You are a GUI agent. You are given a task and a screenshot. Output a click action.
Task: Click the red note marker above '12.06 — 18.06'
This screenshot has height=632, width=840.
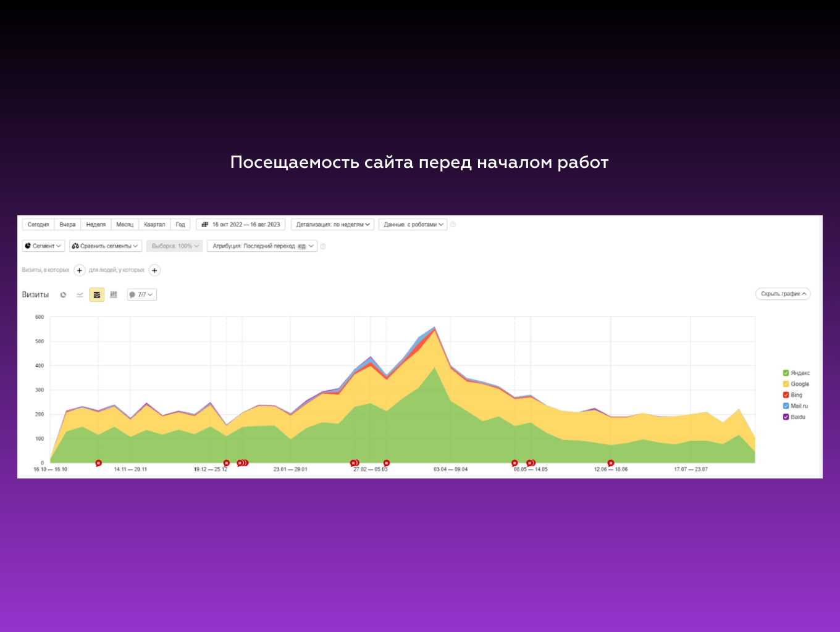[x=611, y=463]
